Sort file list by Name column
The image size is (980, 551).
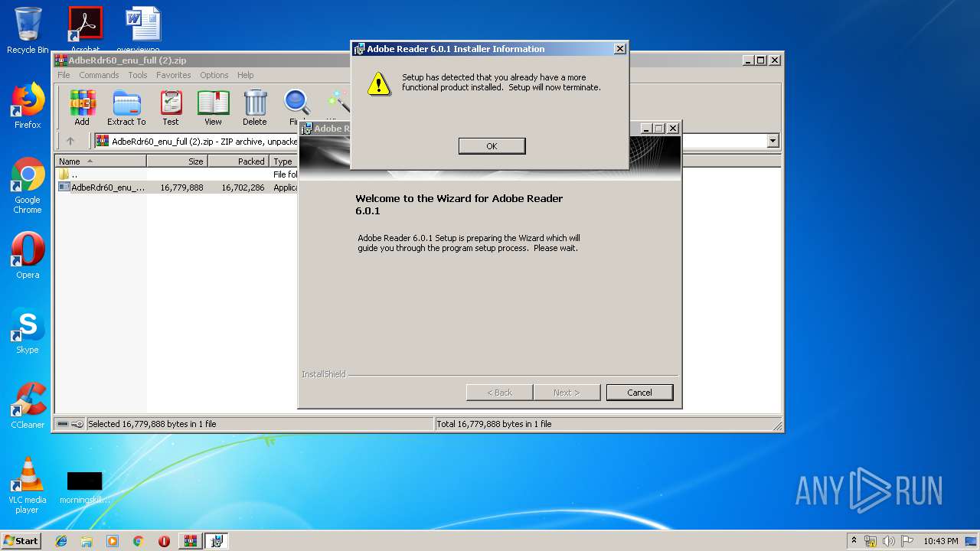100,161
